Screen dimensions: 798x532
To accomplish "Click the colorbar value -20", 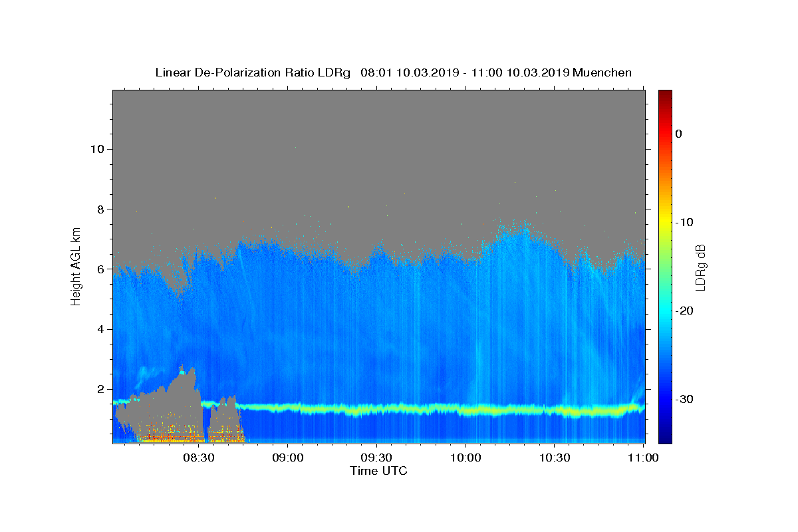I will (x=685, y=311).
